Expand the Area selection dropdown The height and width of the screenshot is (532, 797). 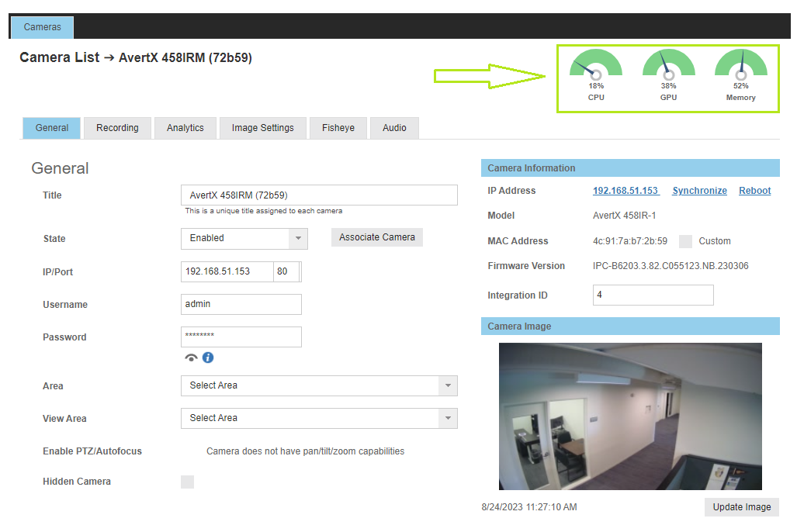point(318,385)
